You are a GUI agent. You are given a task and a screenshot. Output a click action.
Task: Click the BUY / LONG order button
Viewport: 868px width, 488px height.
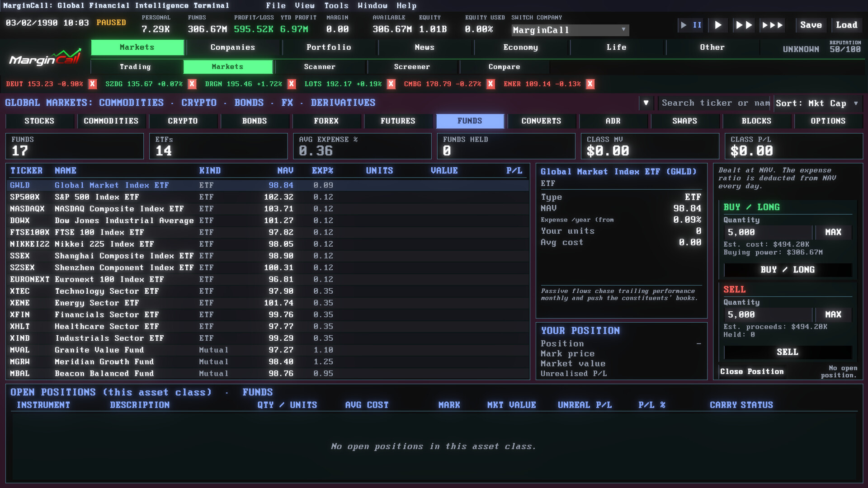coord(788,270)
